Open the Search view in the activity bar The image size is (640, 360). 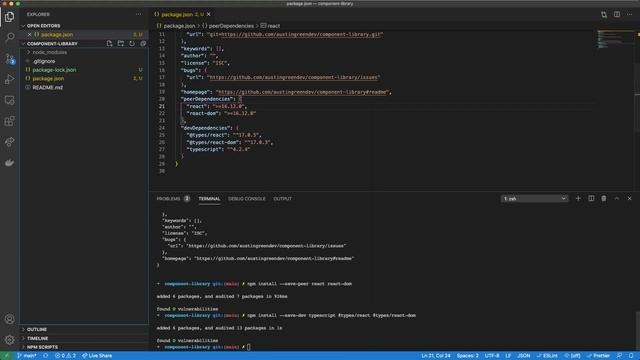[x=9, y=38]
